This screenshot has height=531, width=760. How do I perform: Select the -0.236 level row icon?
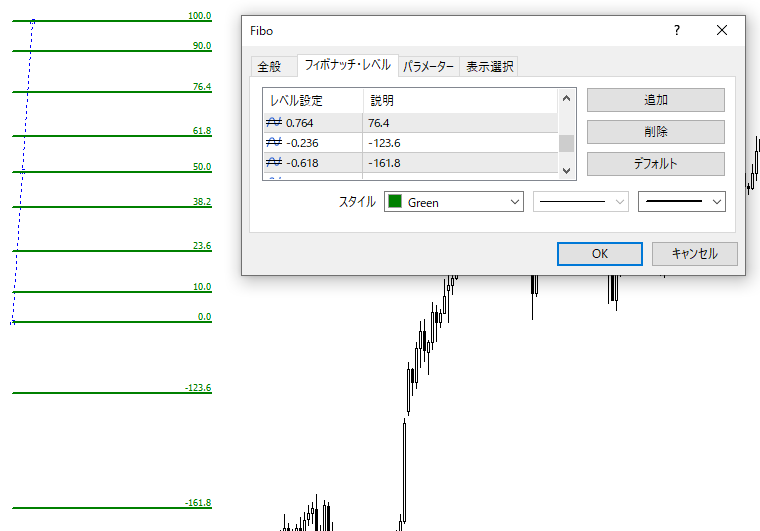click(x=274, y=143)
